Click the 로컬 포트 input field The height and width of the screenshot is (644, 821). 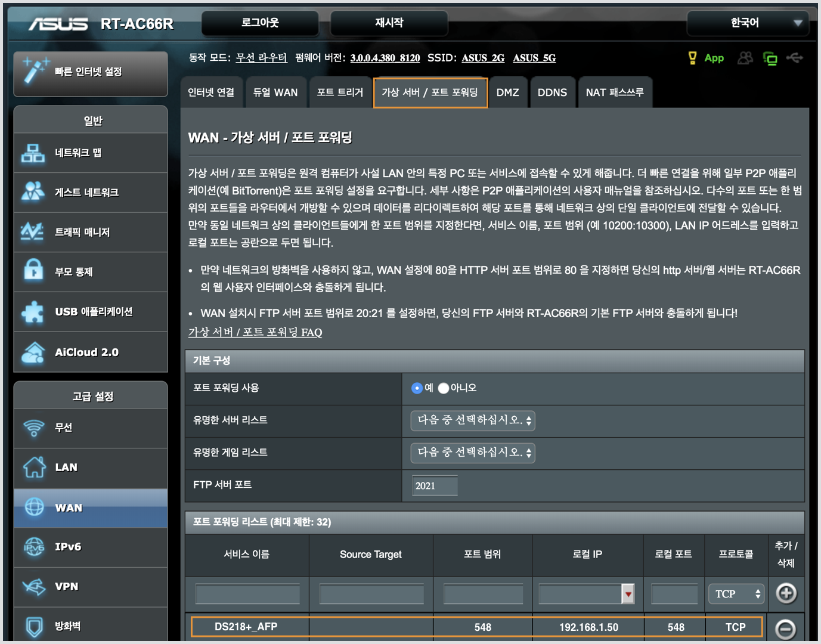click(x=674, y=594)
